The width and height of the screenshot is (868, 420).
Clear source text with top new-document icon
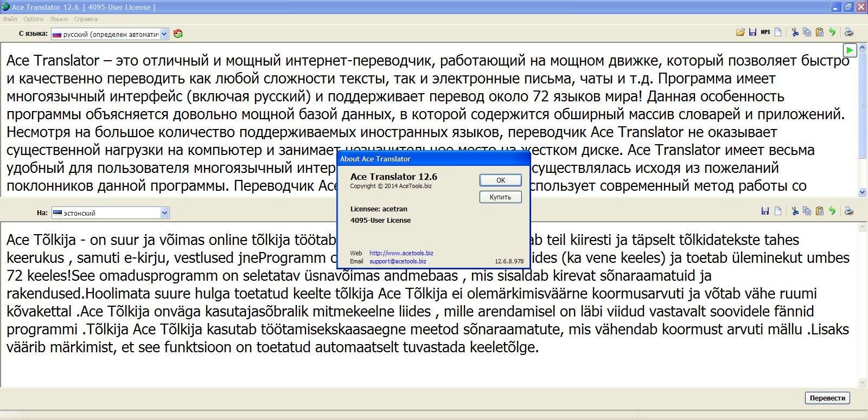coord(778,33)
